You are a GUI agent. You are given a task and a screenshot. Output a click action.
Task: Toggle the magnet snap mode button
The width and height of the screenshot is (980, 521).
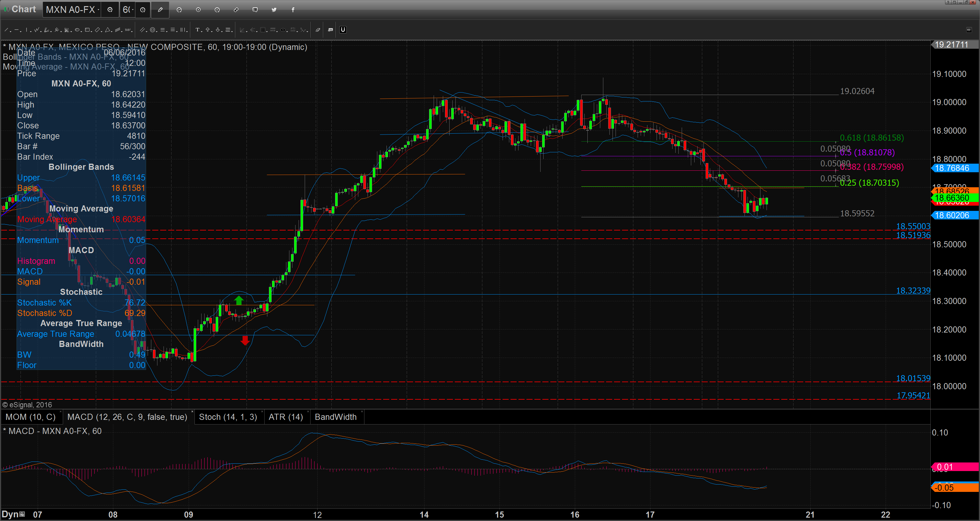(x=343, y=30)
